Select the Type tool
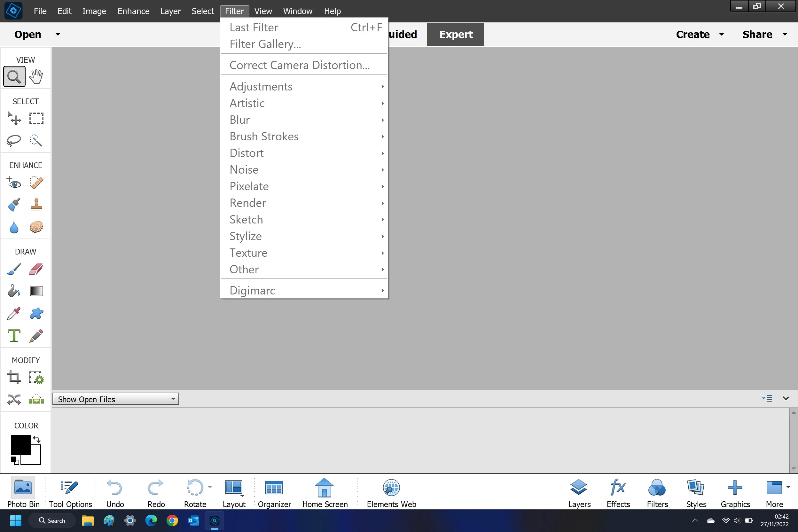 14,336
